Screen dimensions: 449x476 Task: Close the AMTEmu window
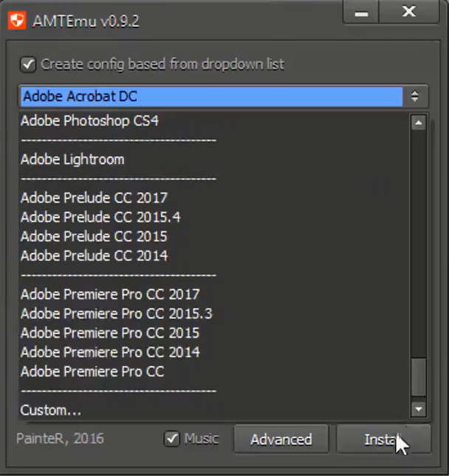pos(408,13)
